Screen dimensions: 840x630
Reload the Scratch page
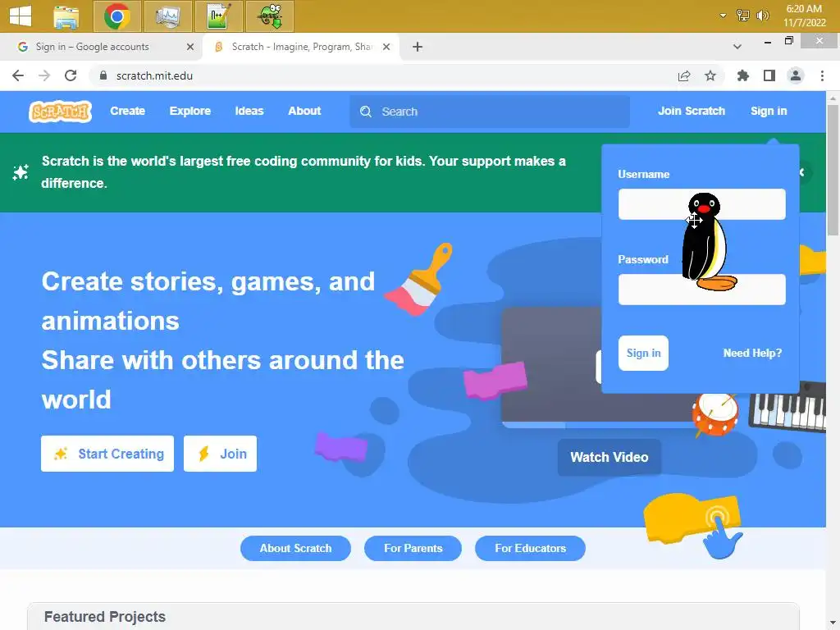coord(71,75)
